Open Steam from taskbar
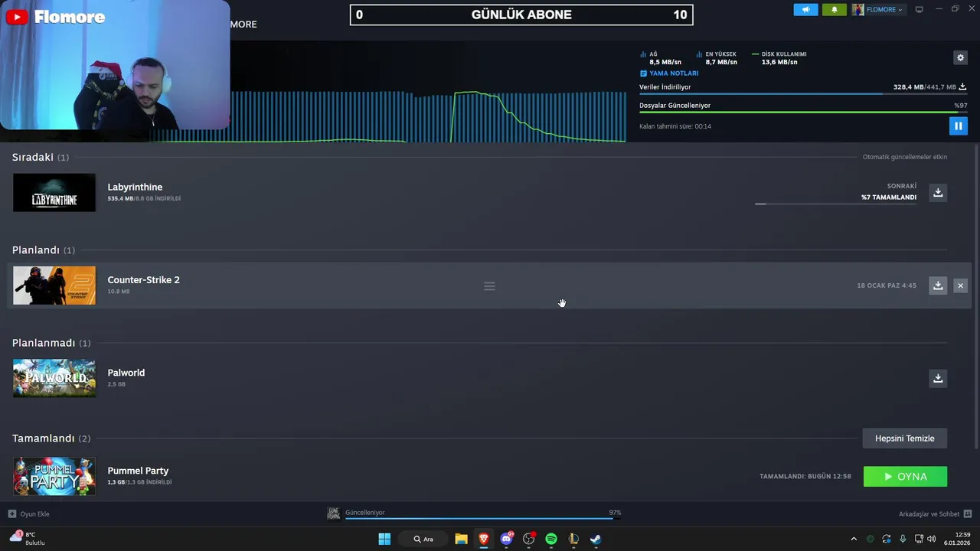The height and width of the screenshot is (551, 980). 596,539
